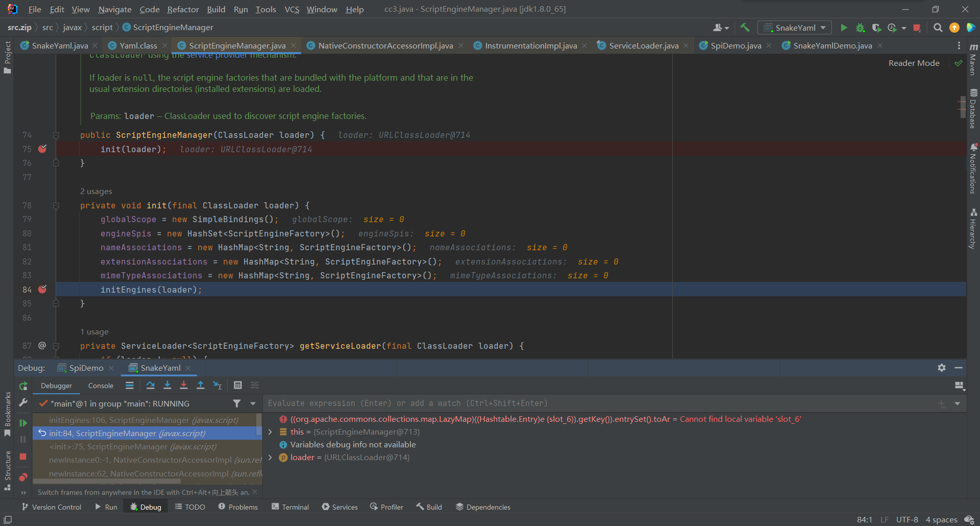Expand hidden debug sidebar actions
This screenshot has width=980, height=526.
(x=23, y=493)
